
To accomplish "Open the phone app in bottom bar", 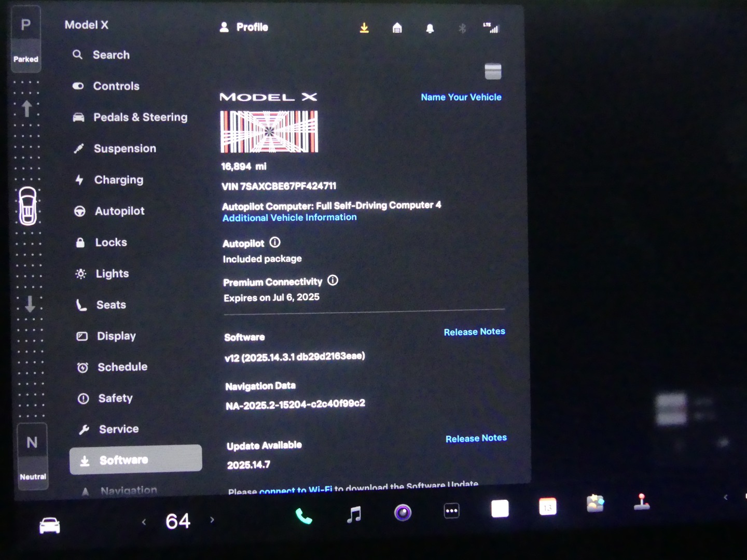I will tap(304, 515).
